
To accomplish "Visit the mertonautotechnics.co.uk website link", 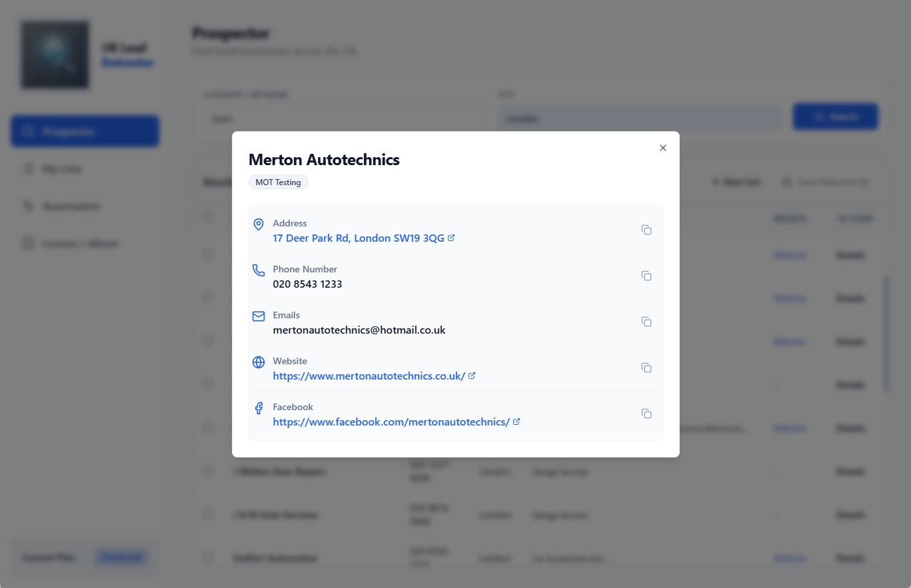I will point(369,376).
